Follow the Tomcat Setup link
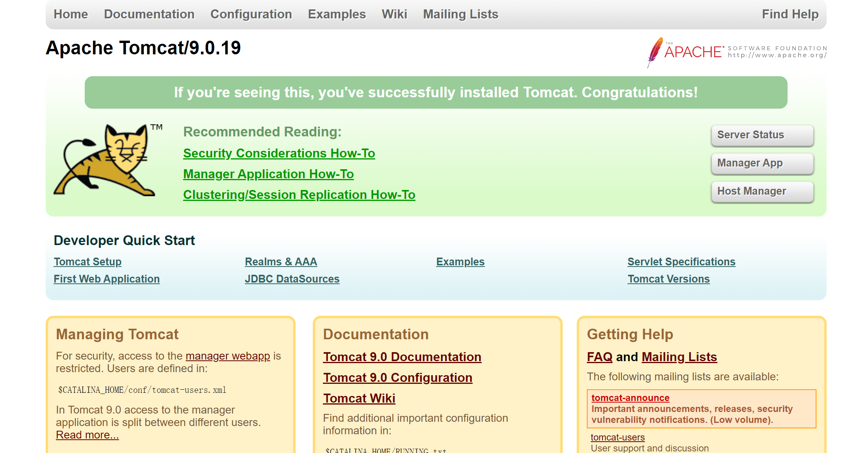 pos(87,262)
